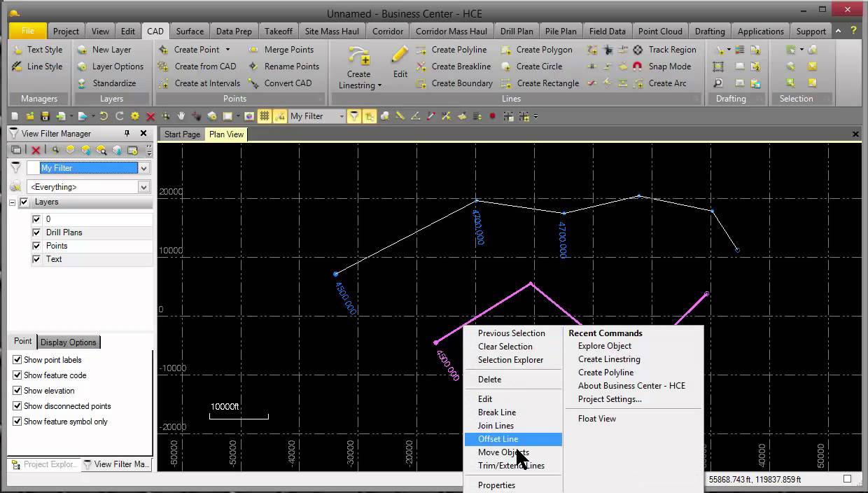Viewport: 868px width, 493px height.
Task: Switch to Project Explorer bottom tab
Action: 43,464
